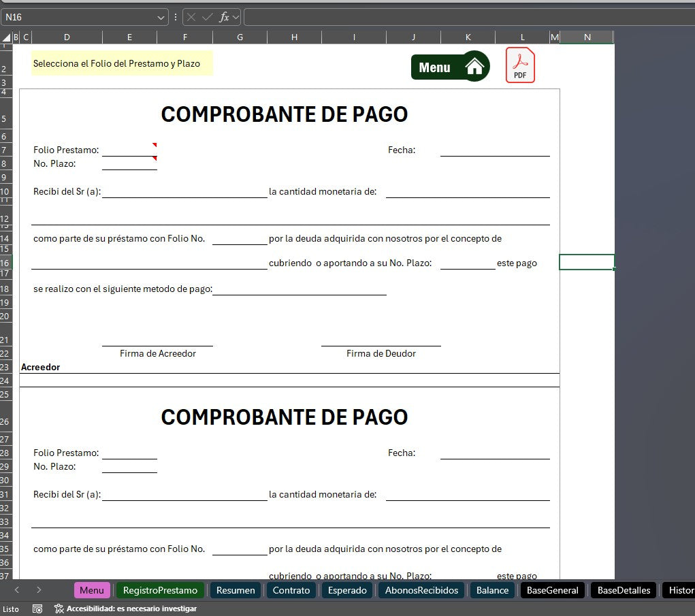
Task: Select the Folio Prestamo input cell
Action: click(129, 150)
